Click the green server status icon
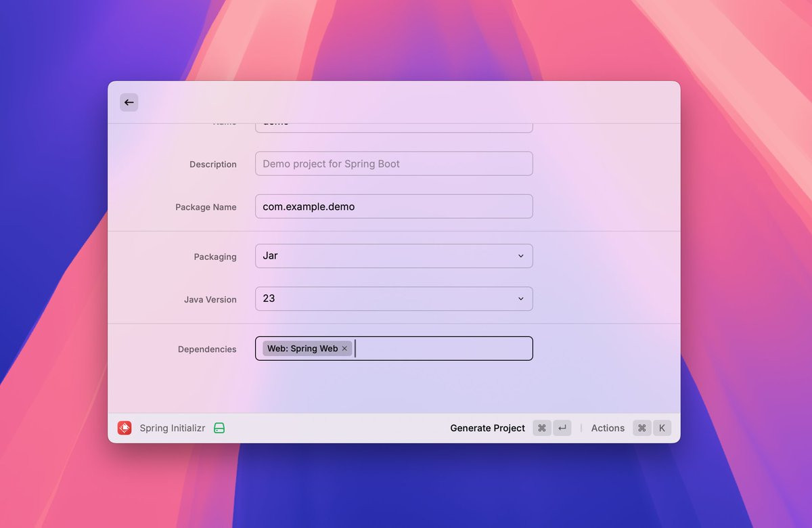 219,428
